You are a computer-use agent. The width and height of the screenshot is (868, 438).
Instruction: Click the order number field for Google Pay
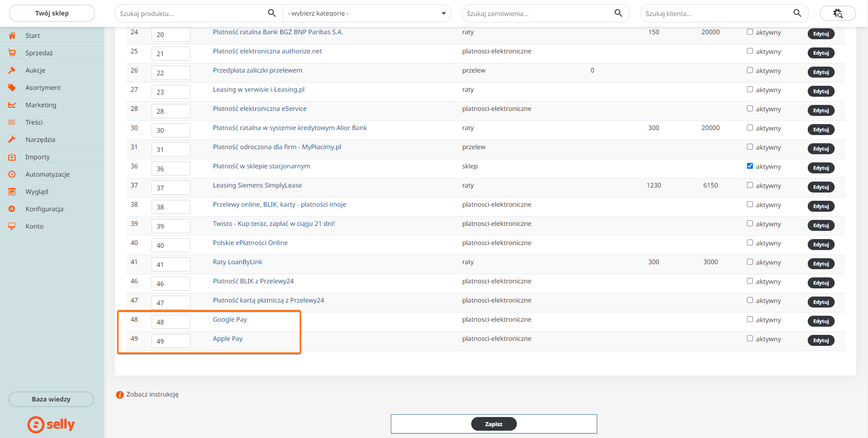pos(171,322)
